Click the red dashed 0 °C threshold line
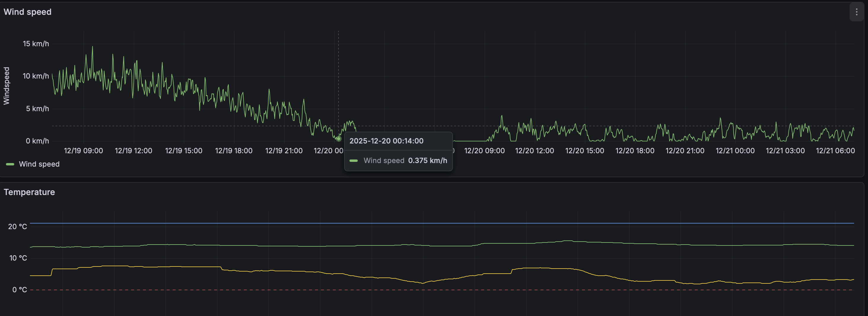868x316 pixels. point(442,290)
